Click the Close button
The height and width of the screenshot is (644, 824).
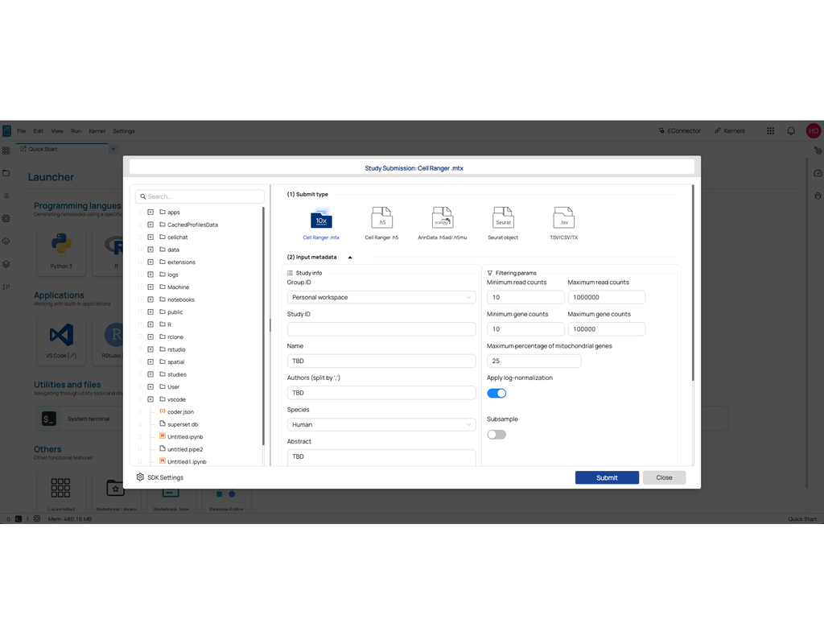tap(664, 477)
